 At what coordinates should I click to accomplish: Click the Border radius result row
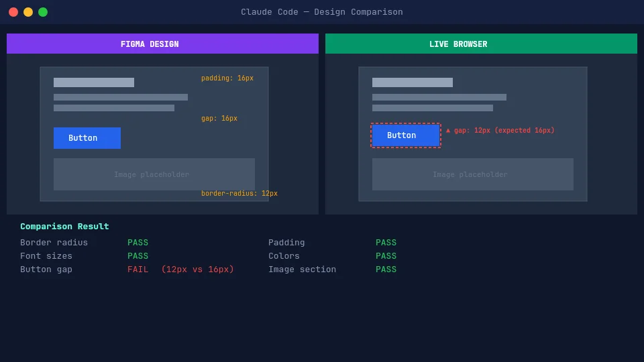coord(54,243)
